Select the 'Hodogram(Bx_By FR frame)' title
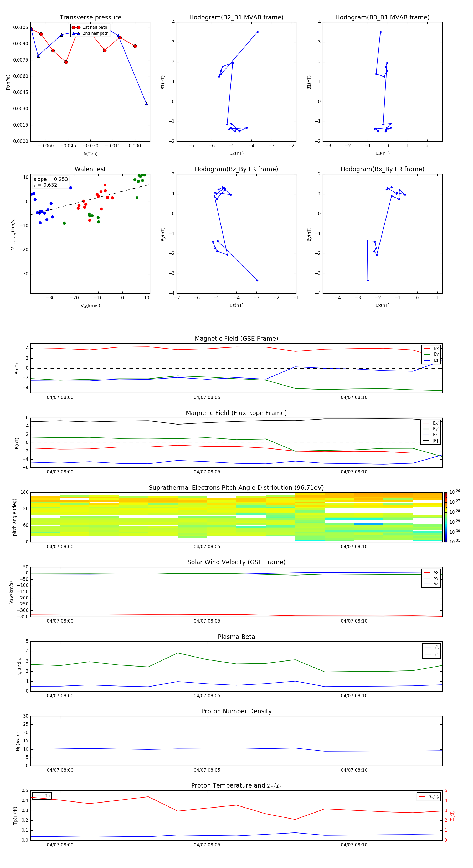The image size is (473, 868). click(382, 169)
